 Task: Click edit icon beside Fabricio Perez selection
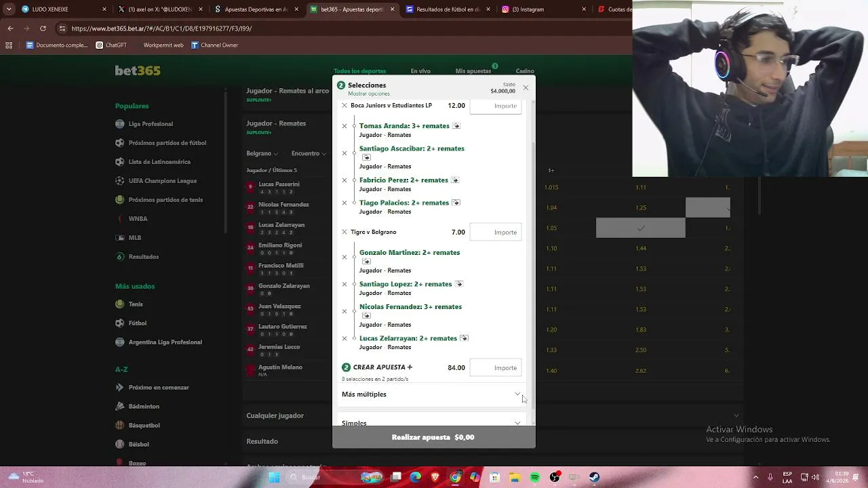click(x=455, y=180)
